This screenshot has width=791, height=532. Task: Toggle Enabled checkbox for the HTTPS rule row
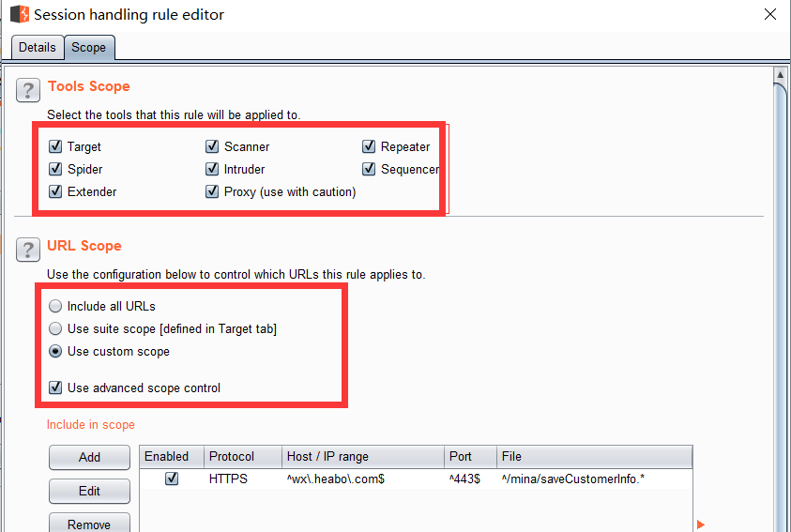coord(172,479)
